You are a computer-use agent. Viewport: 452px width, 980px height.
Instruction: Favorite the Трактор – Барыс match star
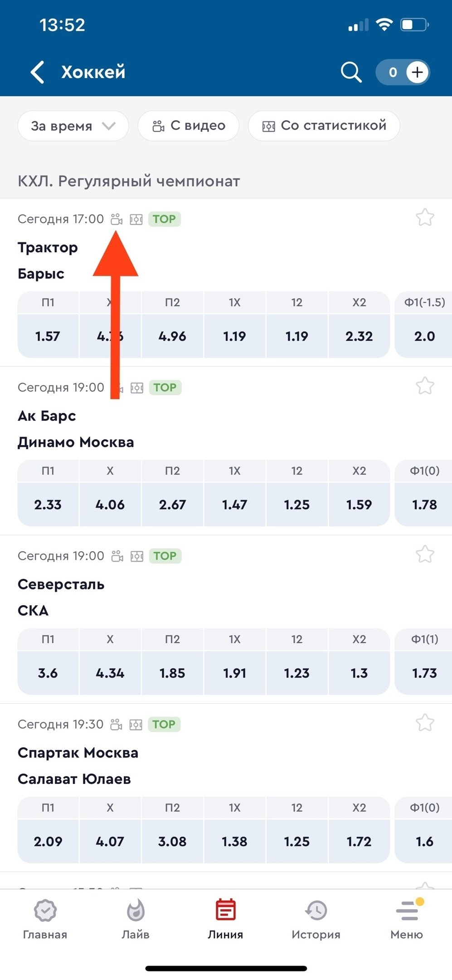pos(425,218)
